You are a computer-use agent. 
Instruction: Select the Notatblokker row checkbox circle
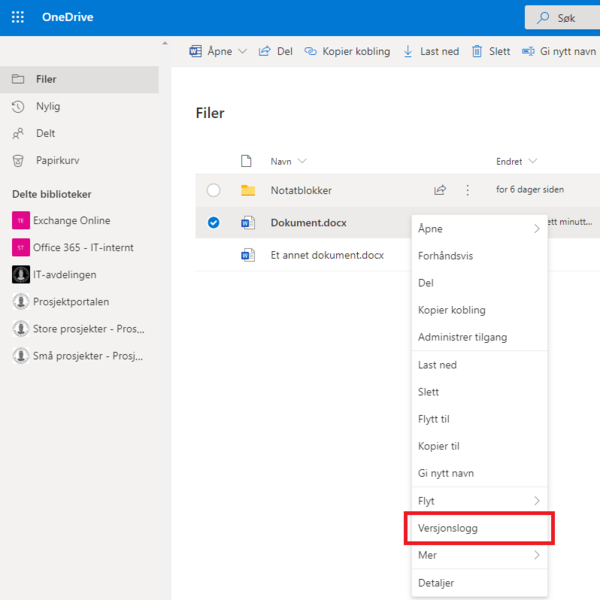coord(214,190)
